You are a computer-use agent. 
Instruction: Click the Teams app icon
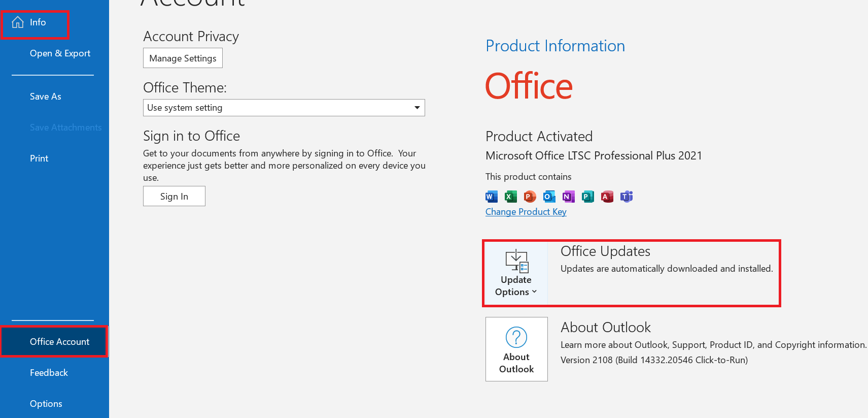[x=627, y=197]
